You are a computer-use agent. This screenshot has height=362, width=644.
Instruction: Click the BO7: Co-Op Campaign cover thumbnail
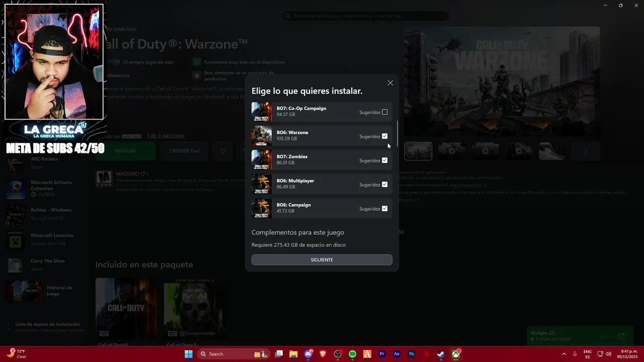point(262,112)
